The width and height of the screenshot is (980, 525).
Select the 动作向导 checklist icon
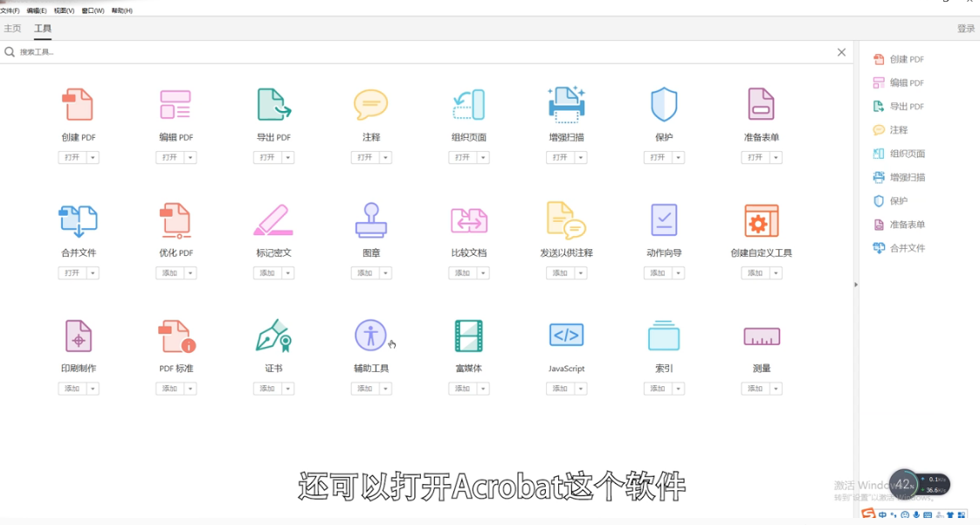664,220
